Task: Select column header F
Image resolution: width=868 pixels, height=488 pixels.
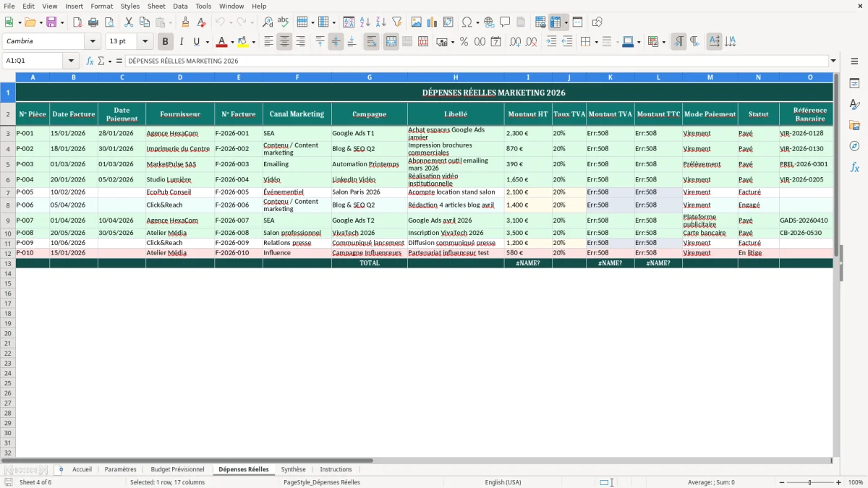Action: coord(297,77)
